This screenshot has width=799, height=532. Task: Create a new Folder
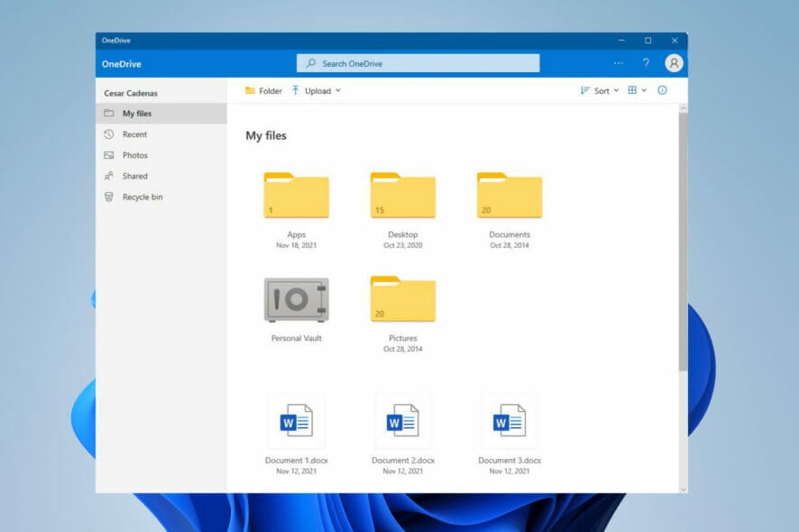pyautogui.click(x=263, y=91)
